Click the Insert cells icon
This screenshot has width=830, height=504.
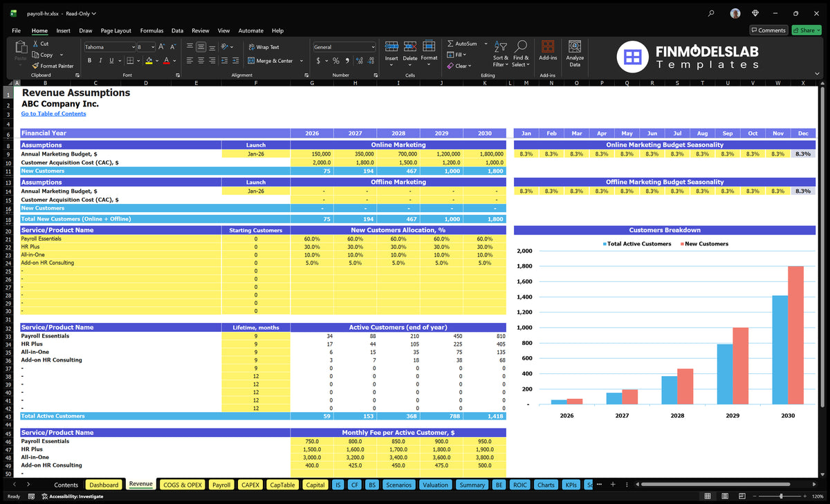[x=391, y=46]
